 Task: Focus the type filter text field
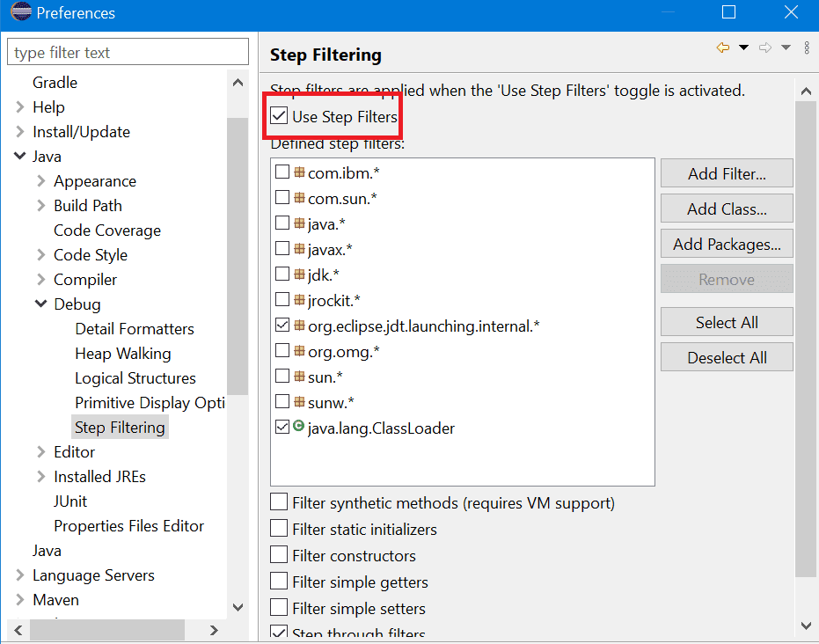(128, 53)
